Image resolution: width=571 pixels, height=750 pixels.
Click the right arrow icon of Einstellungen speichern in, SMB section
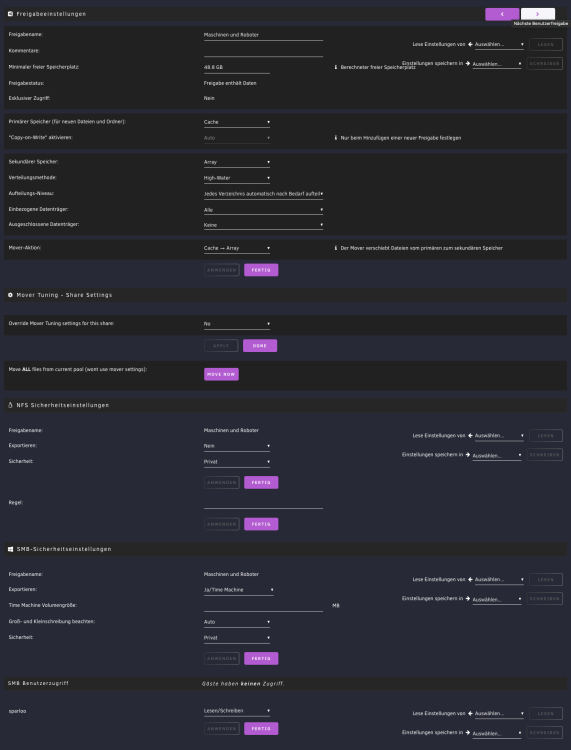tap(468, 599)
